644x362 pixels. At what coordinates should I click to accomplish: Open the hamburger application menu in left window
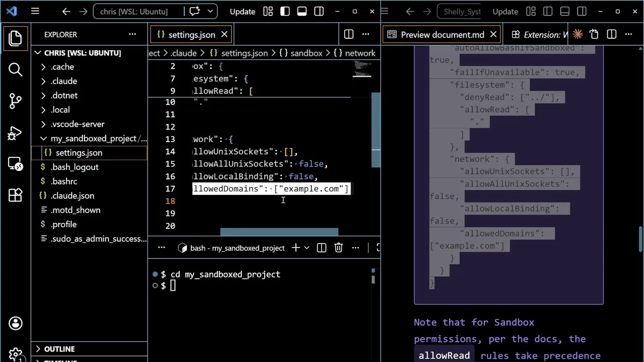pos(35,11)
